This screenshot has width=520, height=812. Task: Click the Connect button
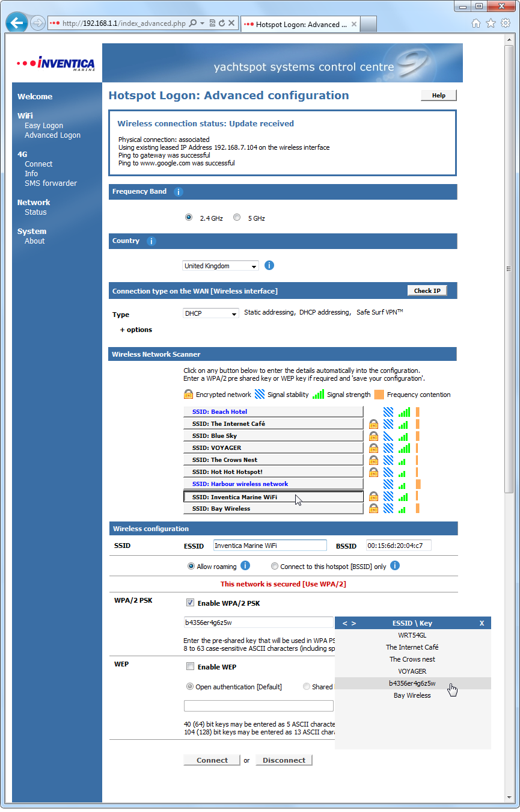click(212, 760)
